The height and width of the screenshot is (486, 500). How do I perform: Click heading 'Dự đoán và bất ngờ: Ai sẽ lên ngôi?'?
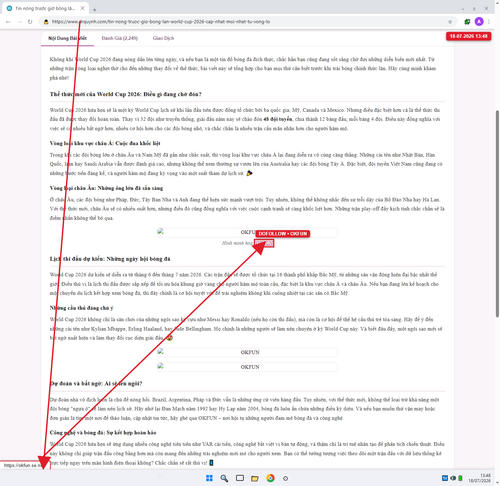(96, 384)
